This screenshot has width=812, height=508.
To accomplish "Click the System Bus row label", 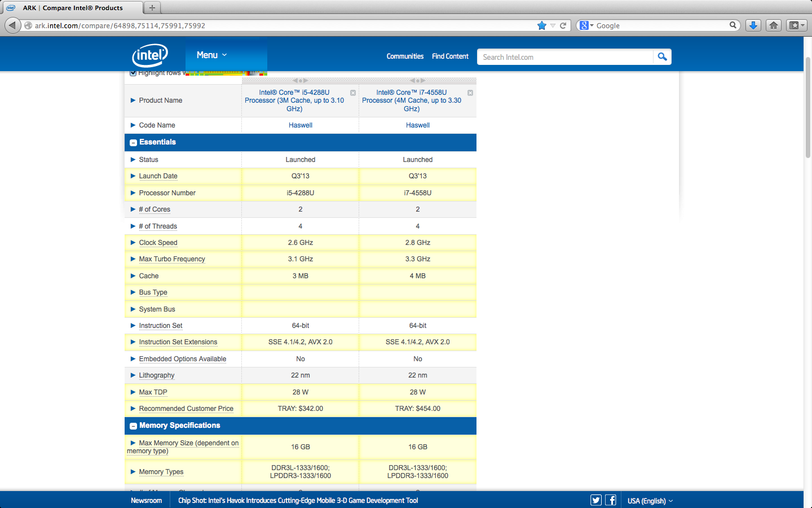I will click(157, 309).
